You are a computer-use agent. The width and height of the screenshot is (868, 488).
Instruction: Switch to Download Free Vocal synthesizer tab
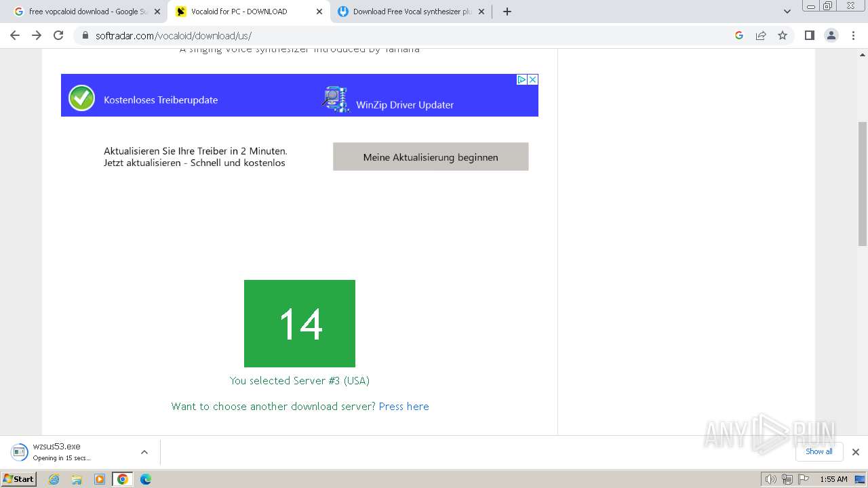coord(412,12)
